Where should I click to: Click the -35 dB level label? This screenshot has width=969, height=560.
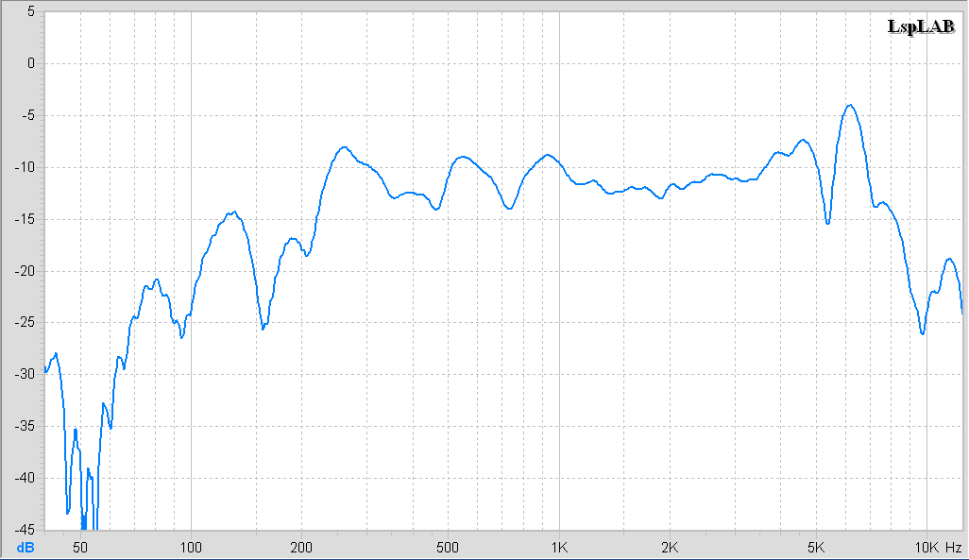[x=25, y=427]
